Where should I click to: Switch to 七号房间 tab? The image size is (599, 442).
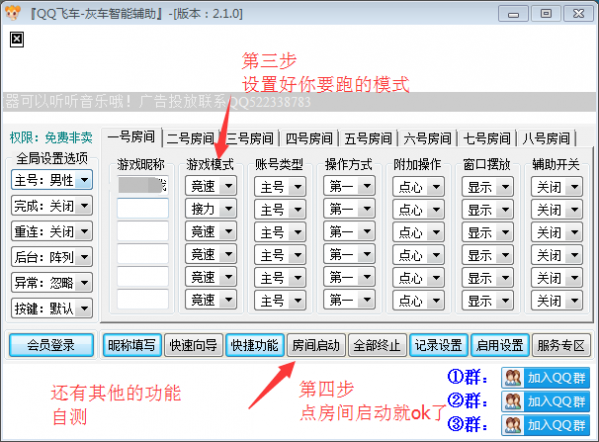coord(487,138)
